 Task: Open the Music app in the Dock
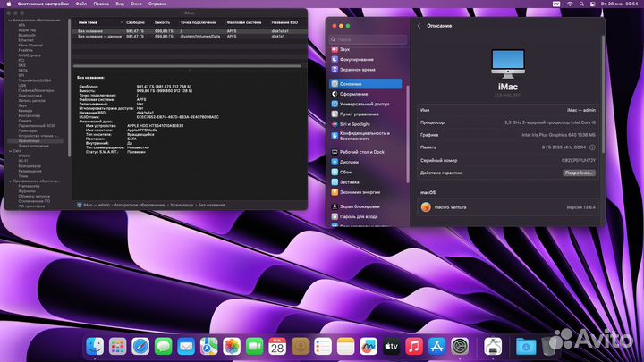[x=414, y=347]
